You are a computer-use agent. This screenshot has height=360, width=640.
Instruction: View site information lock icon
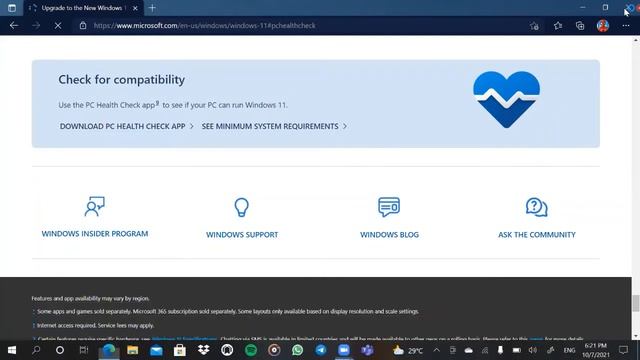tap(83, 25)
